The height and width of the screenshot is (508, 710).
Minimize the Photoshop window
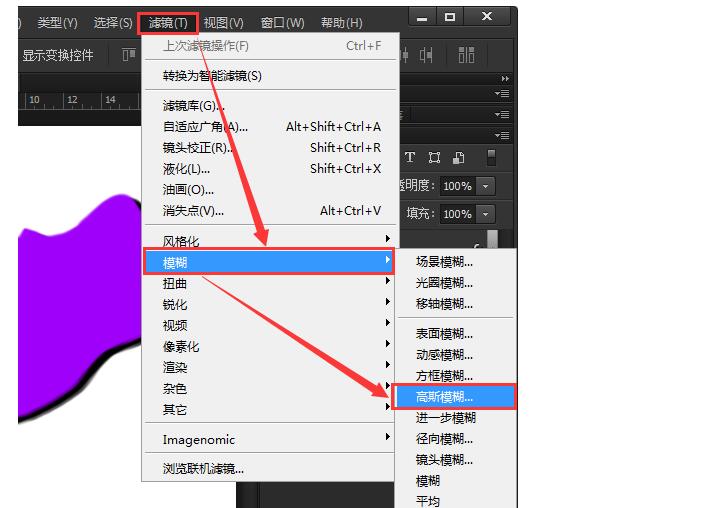coord(422,17)
